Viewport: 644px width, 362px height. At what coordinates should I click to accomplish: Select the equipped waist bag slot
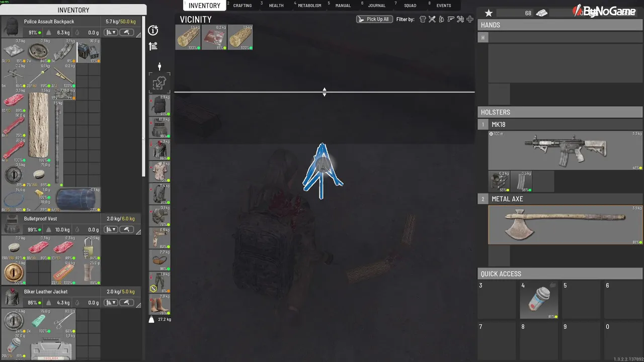click(x=159, y=260)
